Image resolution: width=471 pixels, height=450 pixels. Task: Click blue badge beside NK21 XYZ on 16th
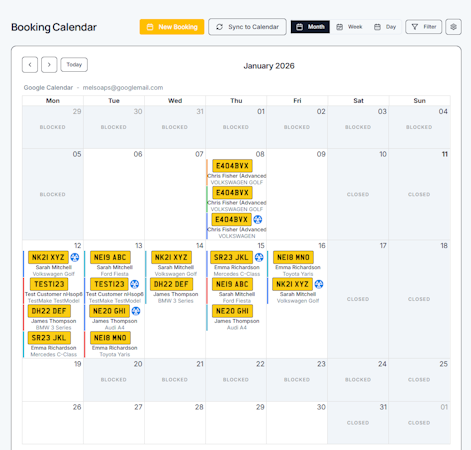pos(319,284)
